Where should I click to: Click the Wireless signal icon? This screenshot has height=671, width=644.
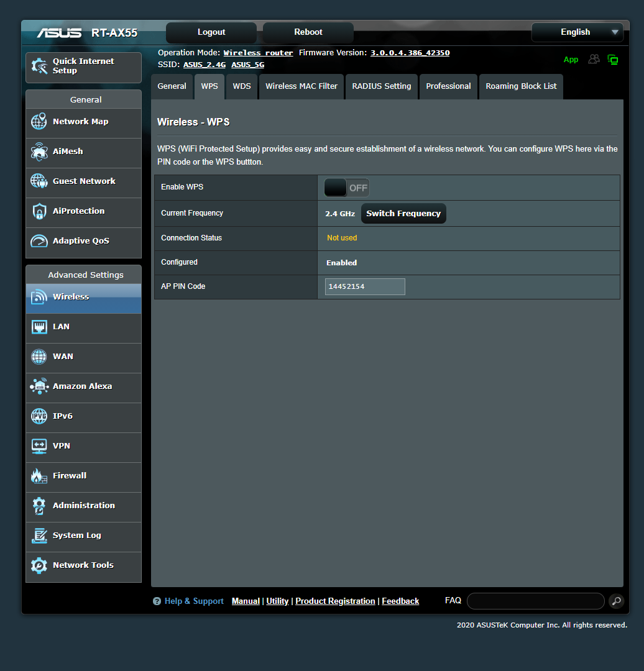point(39,296)
